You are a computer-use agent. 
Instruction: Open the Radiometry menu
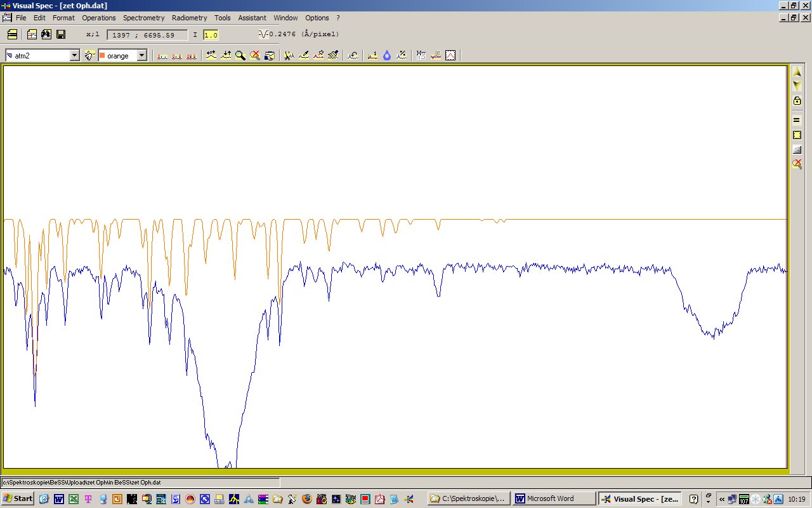point(189,18)
